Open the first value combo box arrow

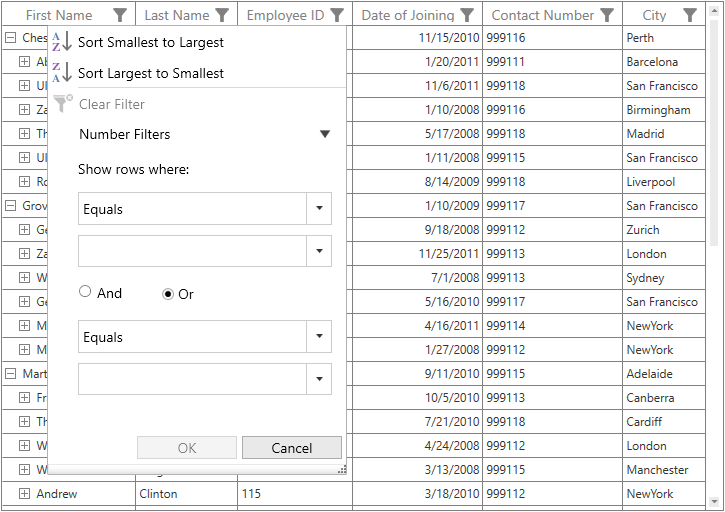[319, 251]
